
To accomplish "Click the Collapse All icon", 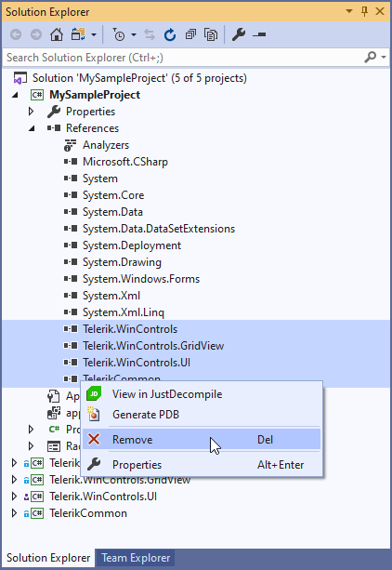I will 190,34.
